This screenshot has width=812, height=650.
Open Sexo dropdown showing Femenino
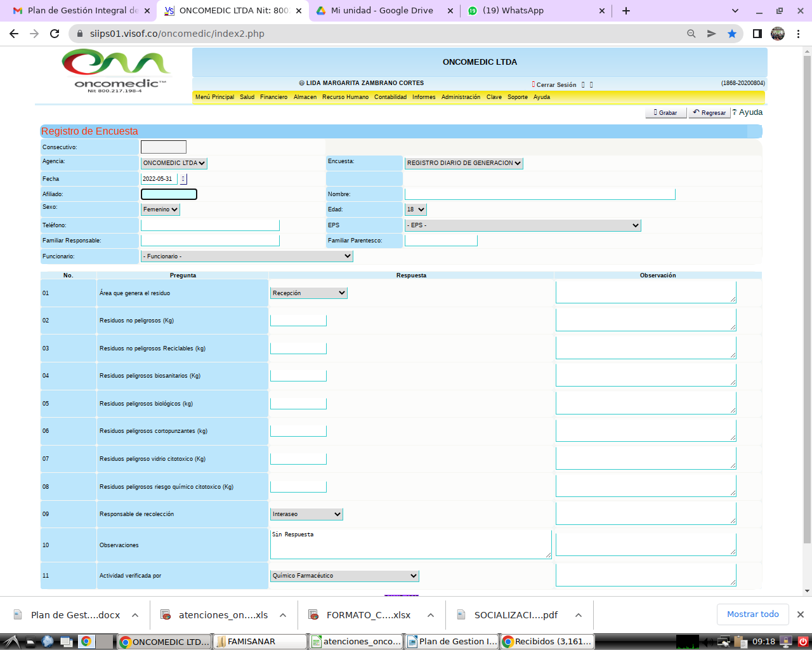160,209
